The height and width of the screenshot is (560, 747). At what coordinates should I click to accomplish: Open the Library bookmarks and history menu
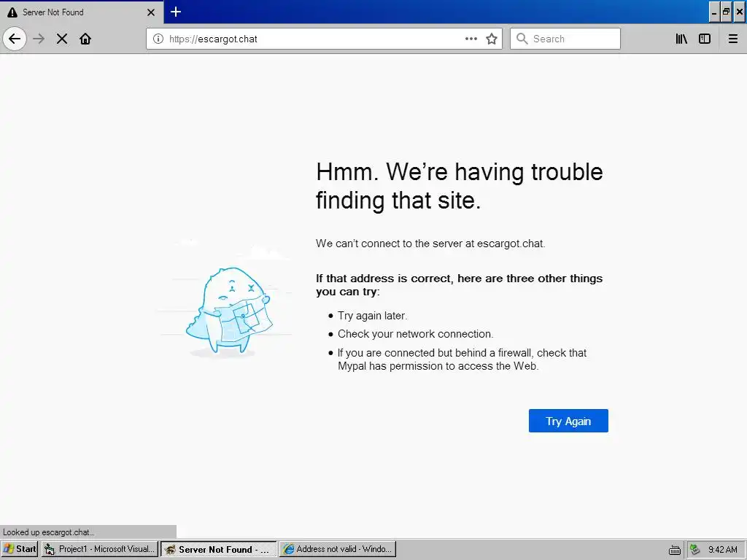point(681,39)
